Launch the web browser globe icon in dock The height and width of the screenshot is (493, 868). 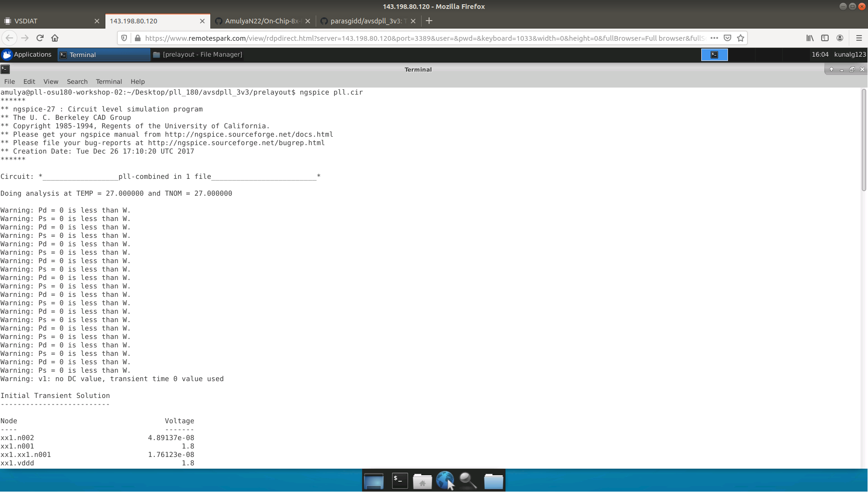pyautogui.click(x=445, y=480)
